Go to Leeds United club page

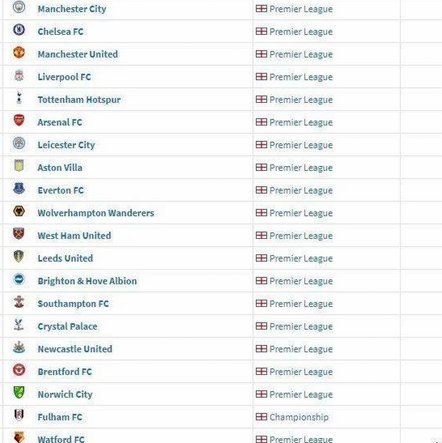[65, 258]
